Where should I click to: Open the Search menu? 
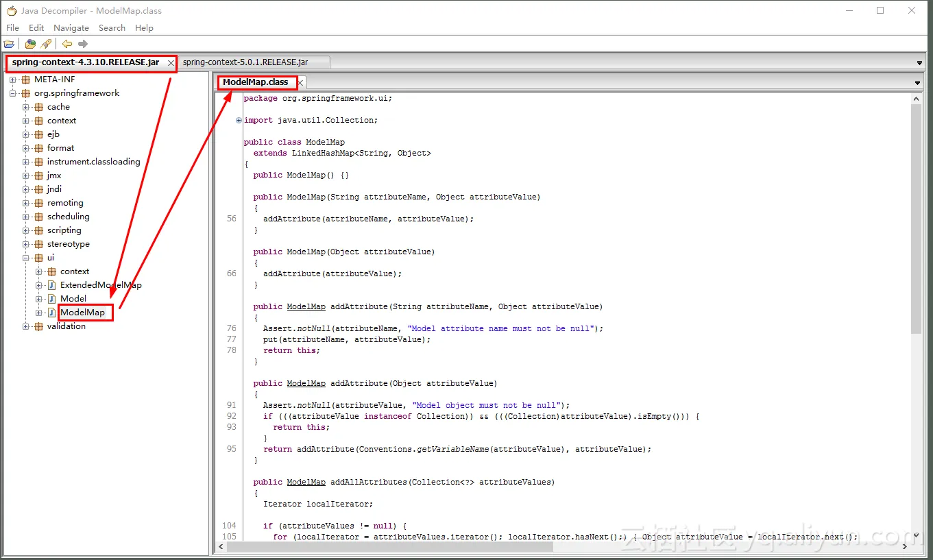(x=112, y=28)
